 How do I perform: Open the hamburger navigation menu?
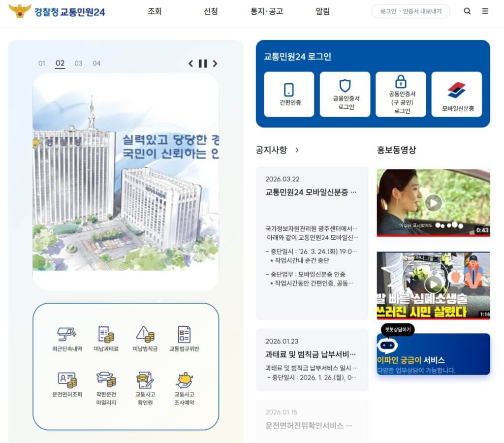(x=485, y=11)
